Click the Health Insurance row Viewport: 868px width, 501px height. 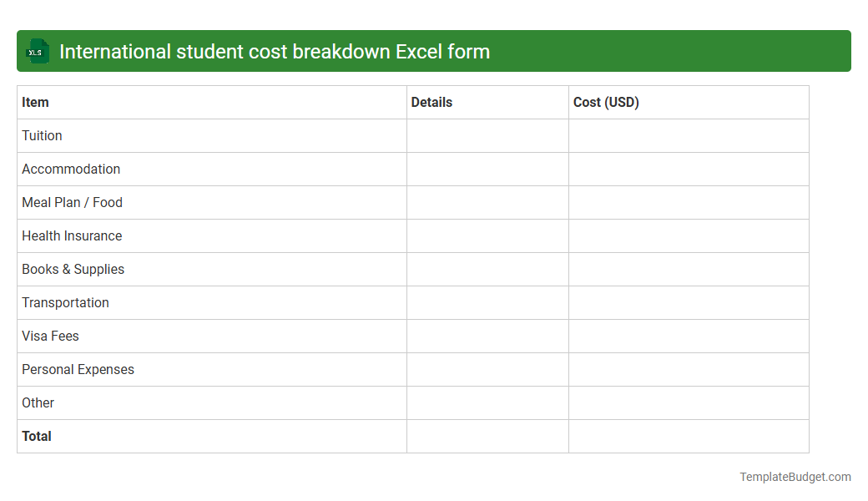pos(72,235)
